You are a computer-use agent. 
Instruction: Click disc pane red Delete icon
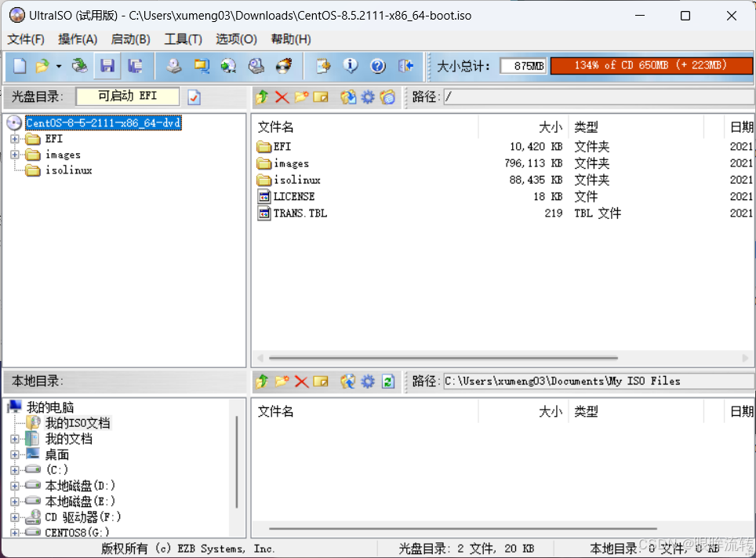tap(282, 97)
